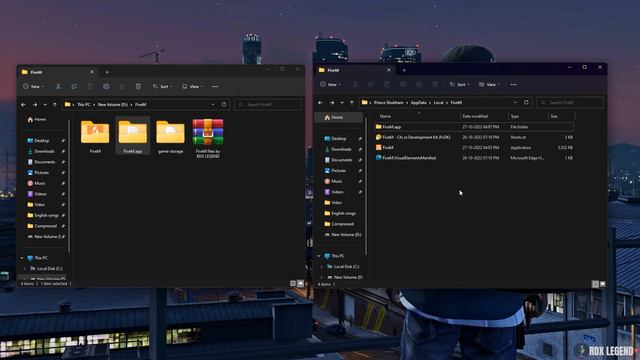This screenshot has width=640, height=360.
Task: Go up one level in right window
Action: [x=352, y=103]
